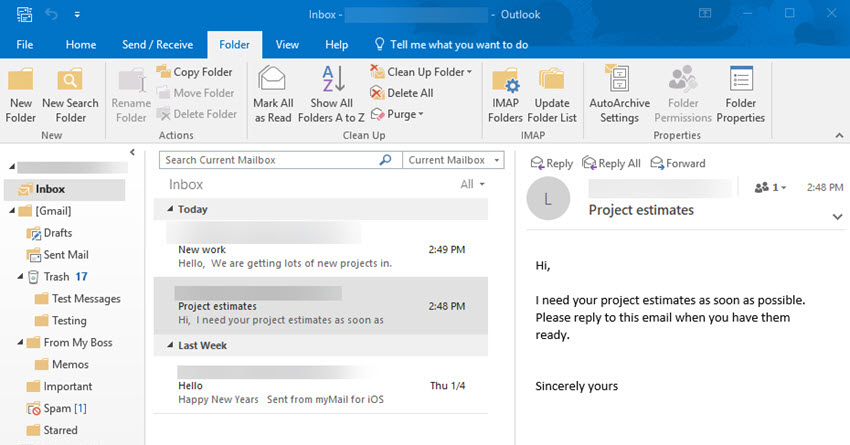Open the Current Mailbox scope dropdown

[453, 160]
